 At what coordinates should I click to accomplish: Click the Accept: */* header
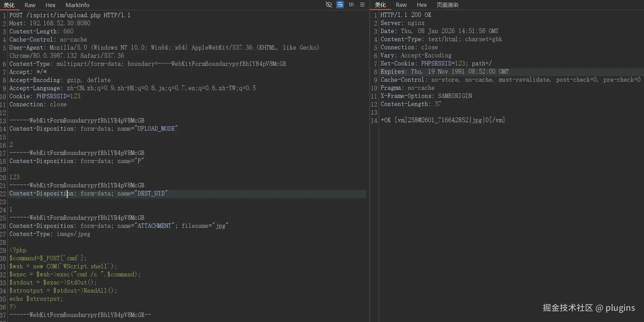pos(28,72)
